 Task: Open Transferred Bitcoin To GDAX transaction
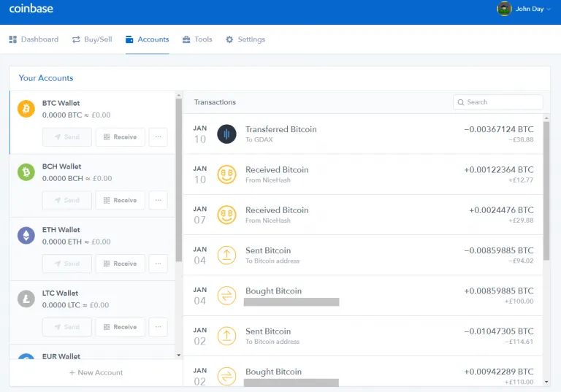363,134
